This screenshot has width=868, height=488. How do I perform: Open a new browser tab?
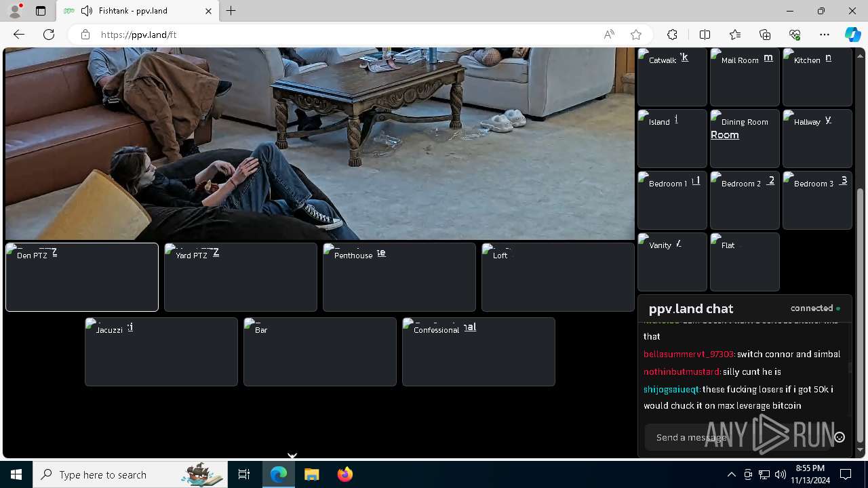(231, 11)
